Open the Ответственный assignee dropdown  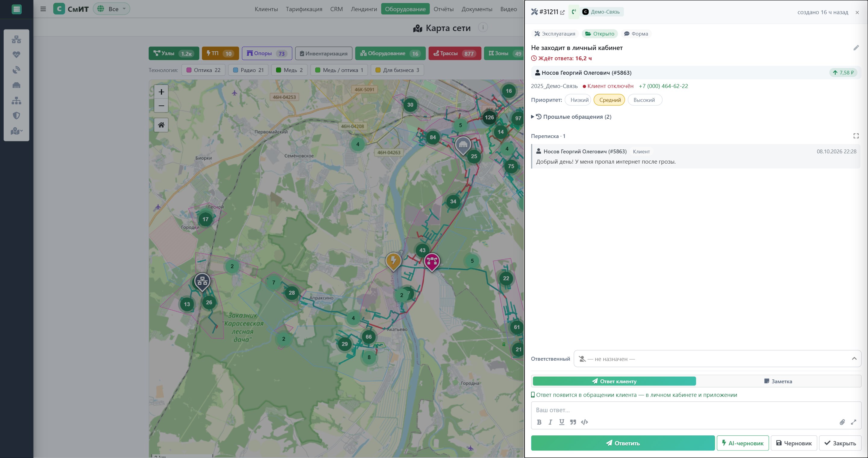pyautogui.click(x=717, y=359)
